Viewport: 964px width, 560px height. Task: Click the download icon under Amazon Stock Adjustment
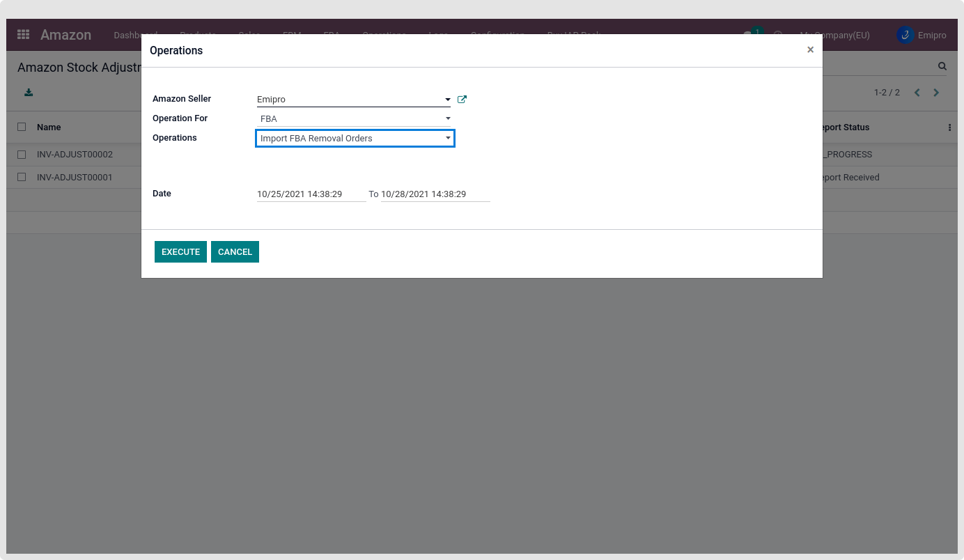pyautogui.click(x=29, y=93)
